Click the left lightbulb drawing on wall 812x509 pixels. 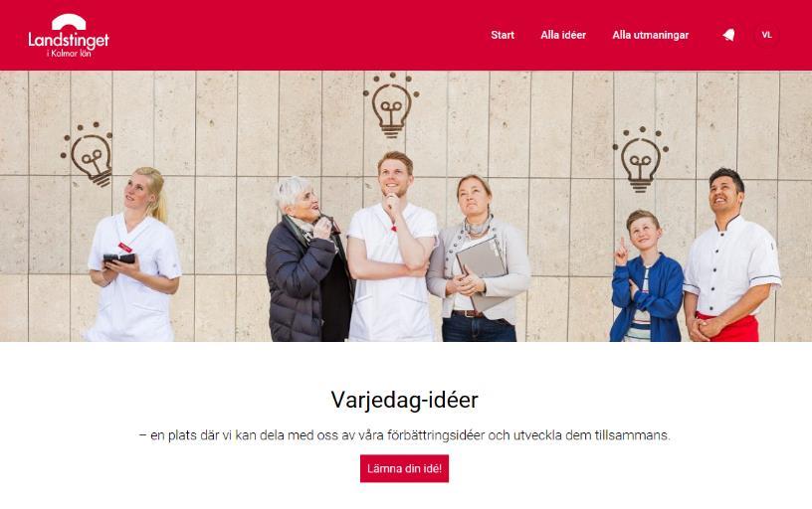point(88,155)
